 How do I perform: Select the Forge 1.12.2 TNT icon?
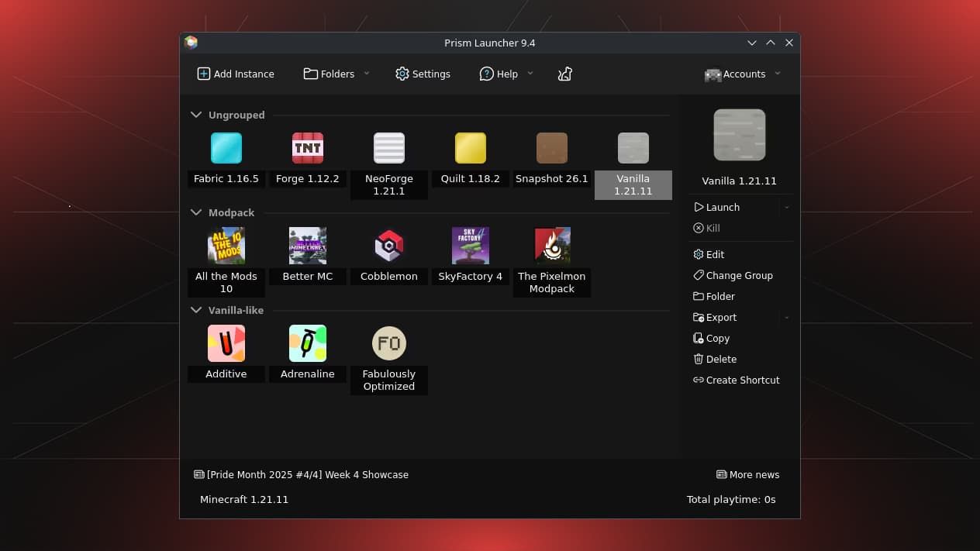coord(308,148)
